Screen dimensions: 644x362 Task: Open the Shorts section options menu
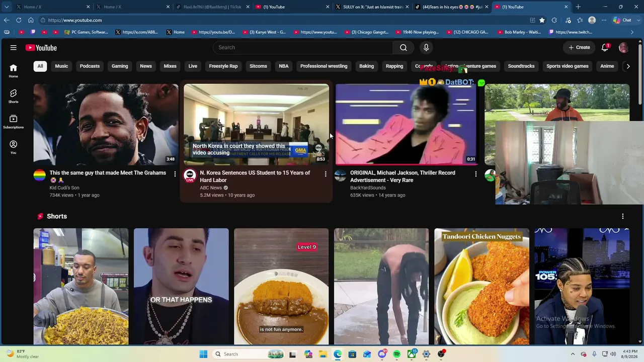(x=623, y=216)
